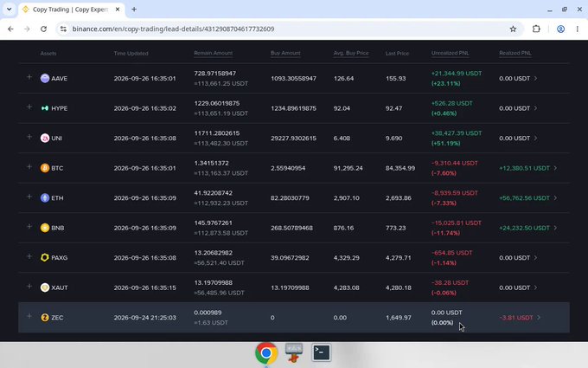This screenshot has height=368, width=588.
Task: Open AAVE realized PNL details arrow
Action: 535,78
